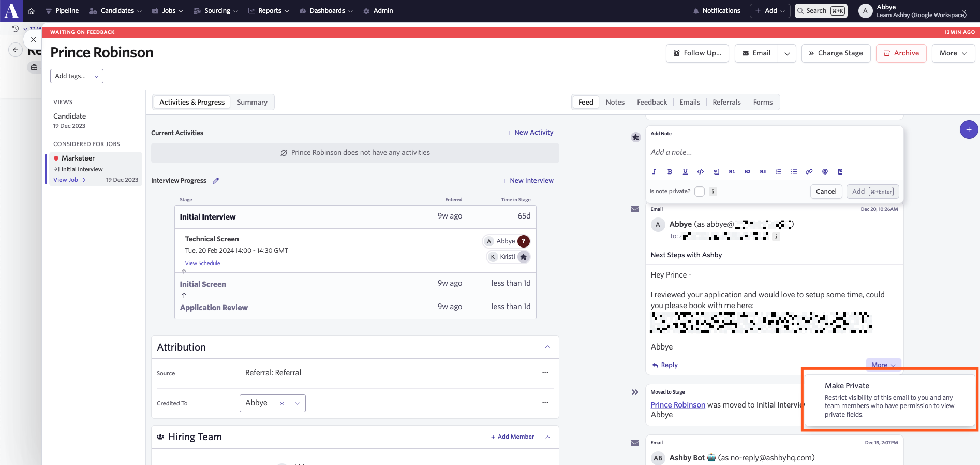Insert a numbered list in the note

778,172
